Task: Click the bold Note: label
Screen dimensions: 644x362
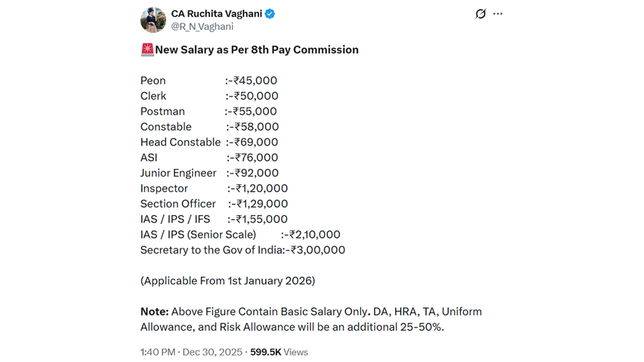Action: (x=155, y=312)
